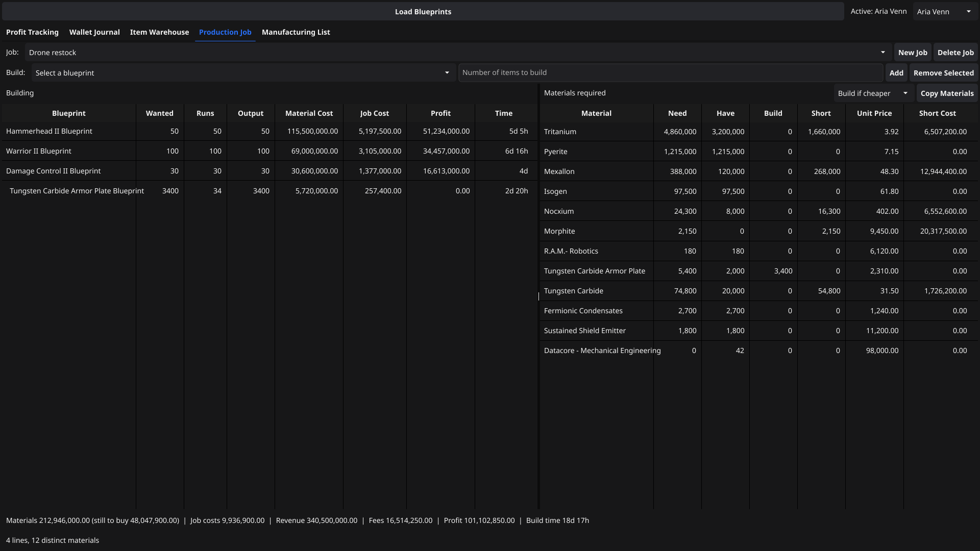Go to the Manufacturing List tab
Screen dimensions: 980x551
tap(296, 32)
